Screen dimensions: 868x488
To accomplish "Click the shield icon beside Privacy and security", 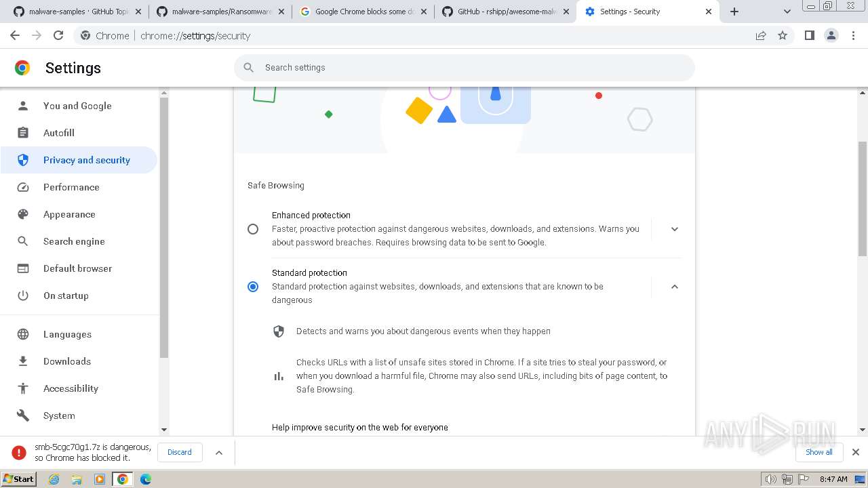I will (23, 160).
